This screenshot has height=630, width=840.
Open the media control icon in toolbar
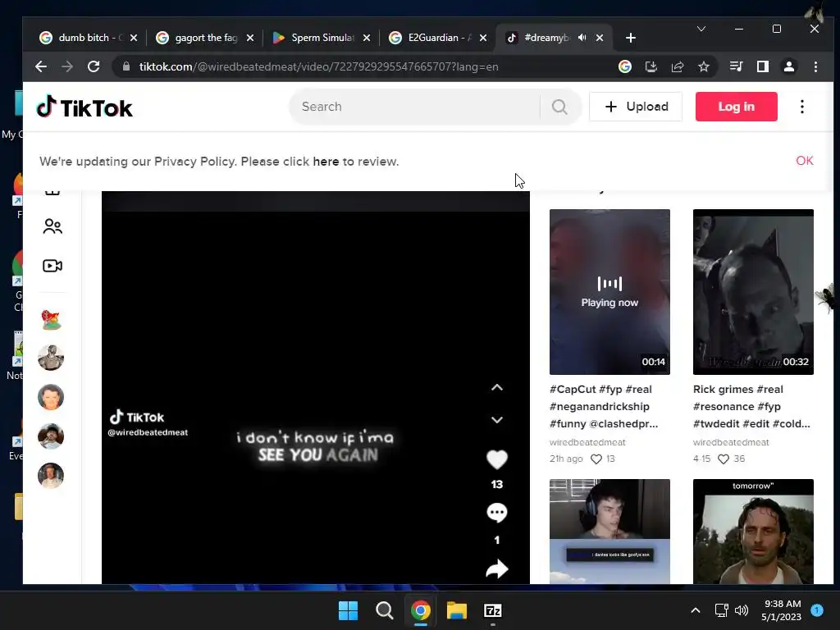(736, 66)
